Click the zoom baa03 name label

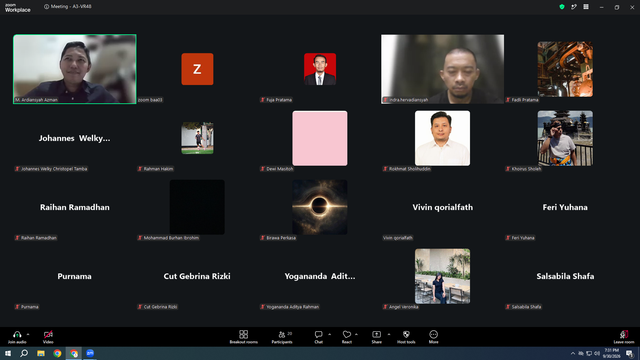(x=150, y=100)
